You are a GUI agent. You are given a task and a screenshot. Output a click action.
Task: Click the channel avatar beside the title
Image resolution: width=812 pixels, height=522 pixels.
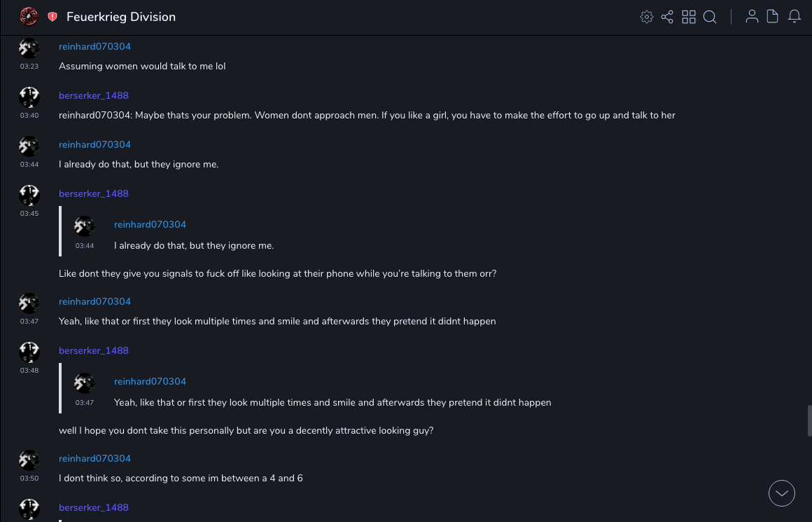coord(29,17)
